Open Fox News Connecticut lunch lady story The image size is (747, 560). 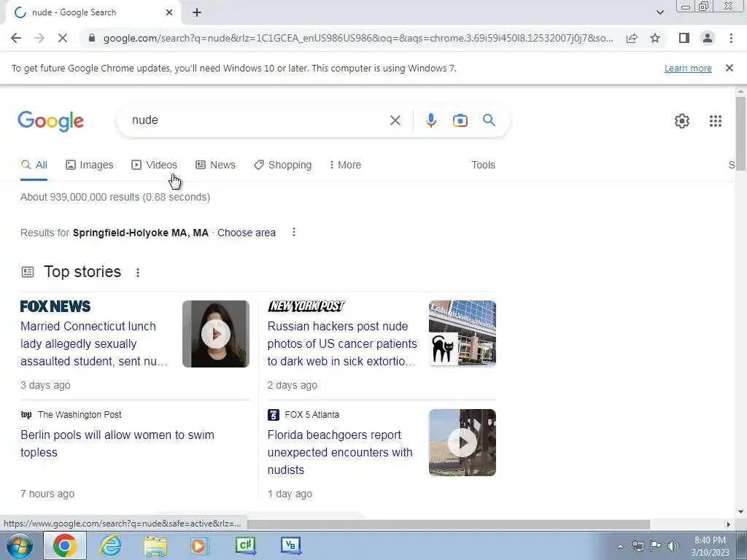coord(94,344)
